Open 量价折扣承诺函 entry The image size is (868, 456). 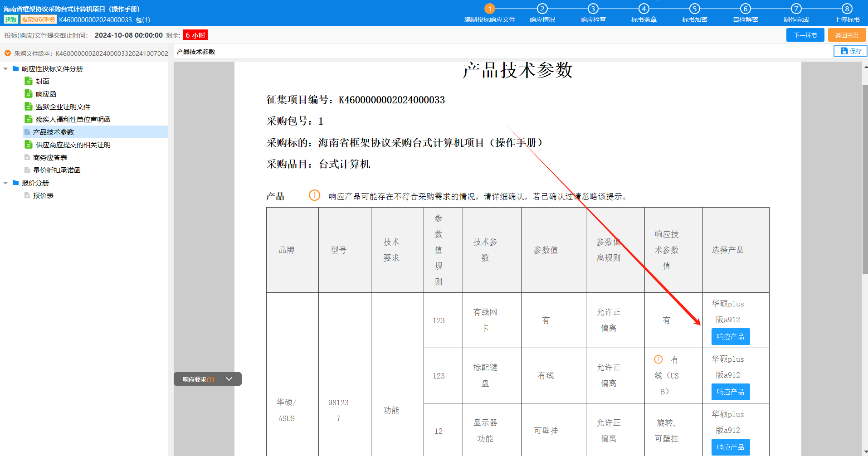pos(57,170)
